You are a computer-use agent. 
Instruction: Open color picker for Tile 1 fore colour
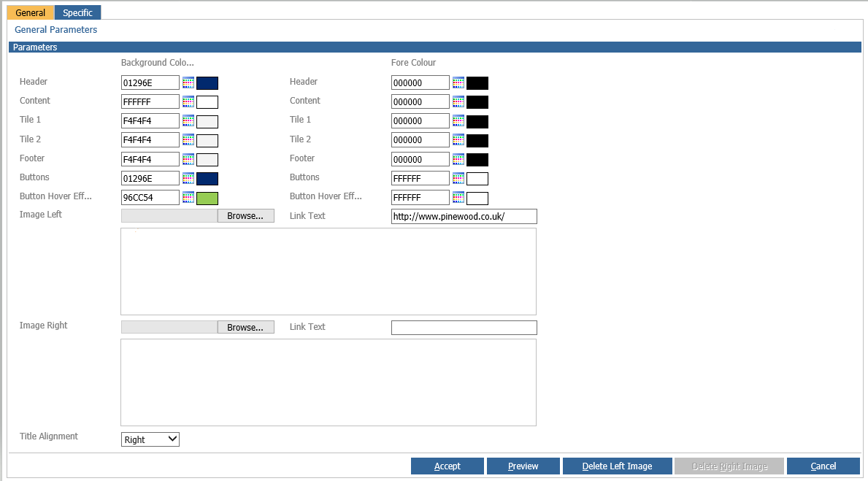458,121
